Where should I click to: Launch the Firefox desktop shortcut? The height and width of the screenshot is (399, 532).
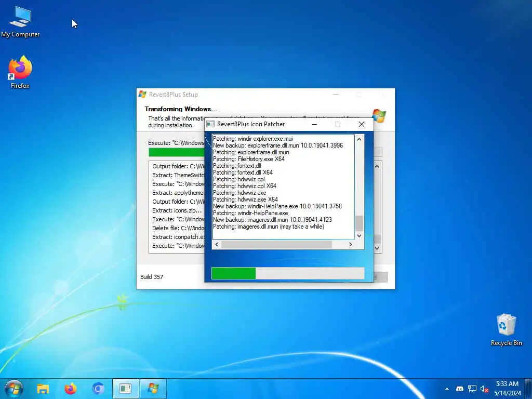[20, 72]
